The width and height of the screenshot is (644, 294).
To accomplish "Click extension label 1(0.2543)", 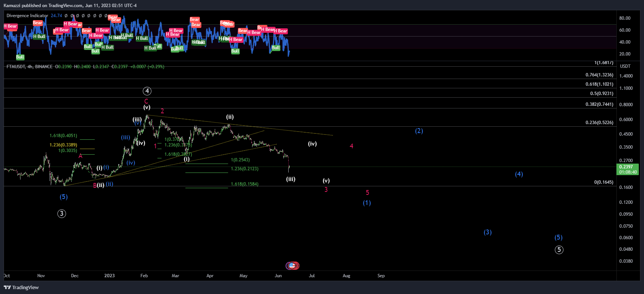I will pyautogui.click(x=240, y=160).
